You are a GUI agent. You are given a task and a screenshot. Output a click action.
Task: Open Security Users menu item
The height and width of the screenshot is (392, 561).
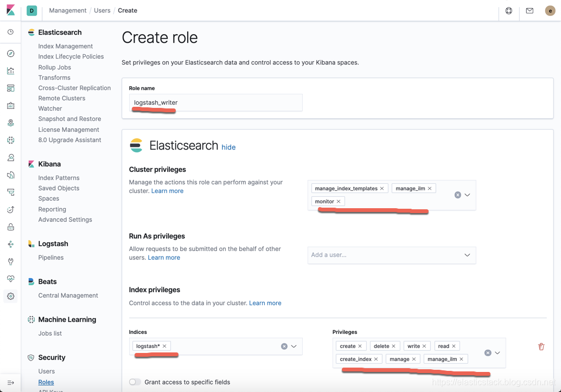click(47, 371)
